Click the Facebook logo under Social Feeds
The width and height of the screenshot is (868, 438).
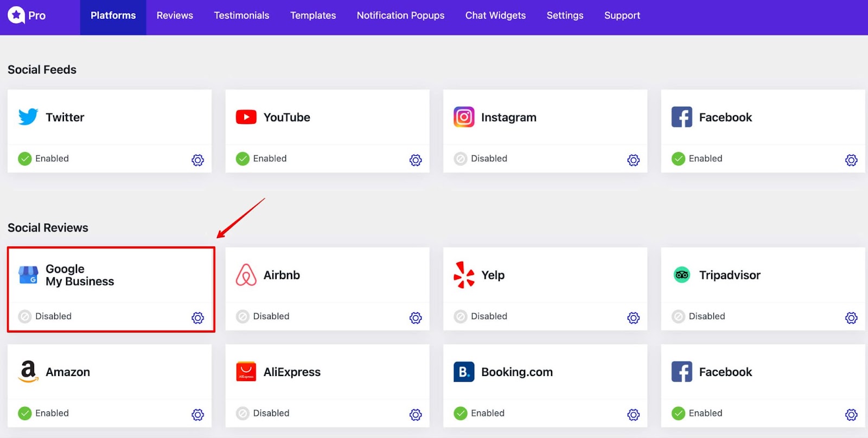682,117
